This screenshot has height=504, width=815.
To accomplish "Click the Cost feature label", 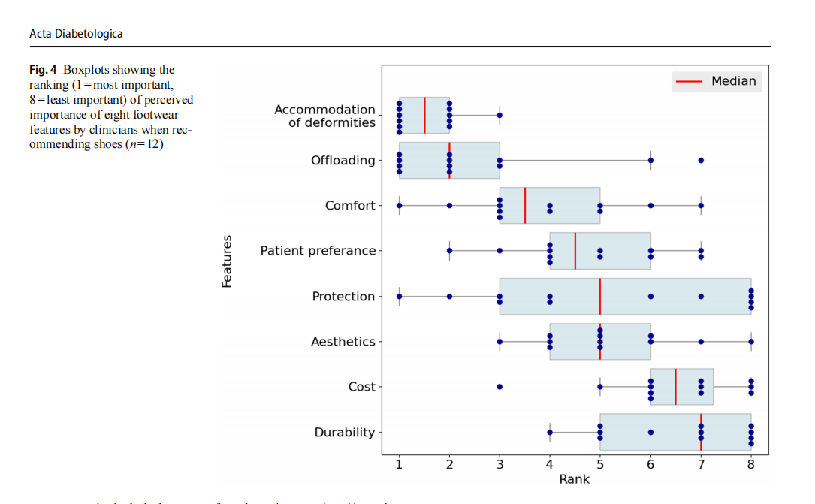I will click(361, 387).
